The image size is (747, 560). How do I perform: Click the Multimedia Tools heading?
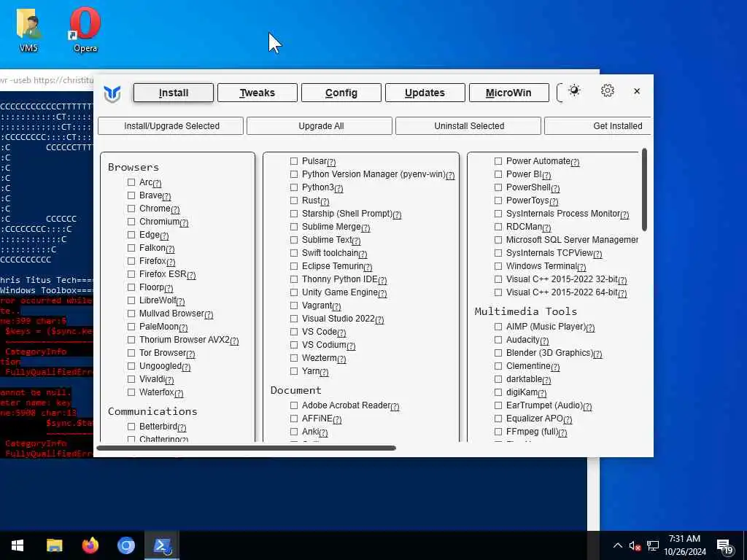(525, 311)
